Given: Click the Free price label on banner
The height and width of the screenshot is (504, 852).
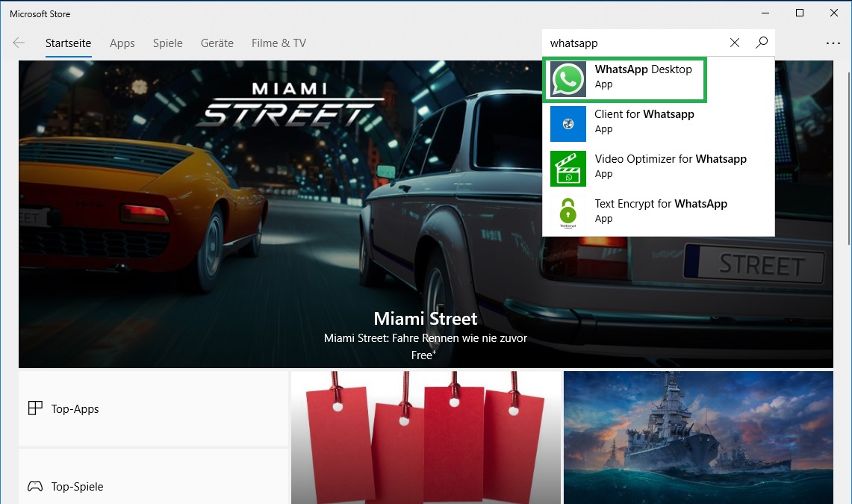Looking at the screenshot, I should coord(423,355).
